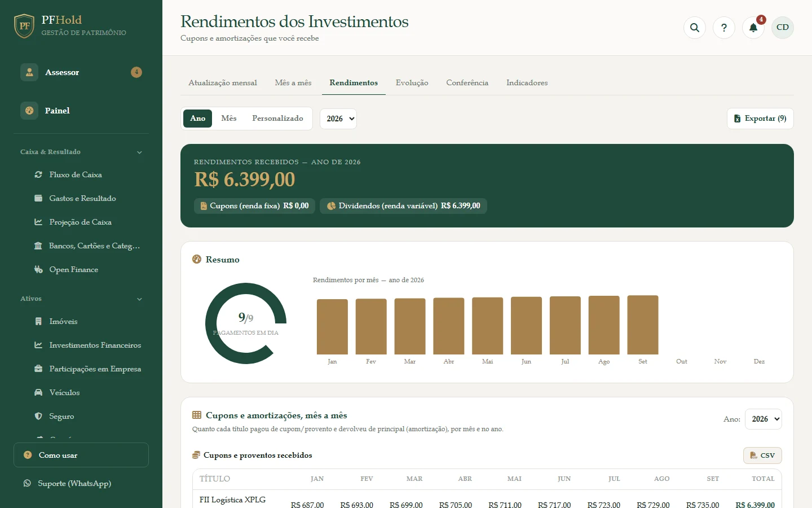This screenshot has width=812, height=508.
Task: Click the Open Finance icon
Action: tap(38, 270)
